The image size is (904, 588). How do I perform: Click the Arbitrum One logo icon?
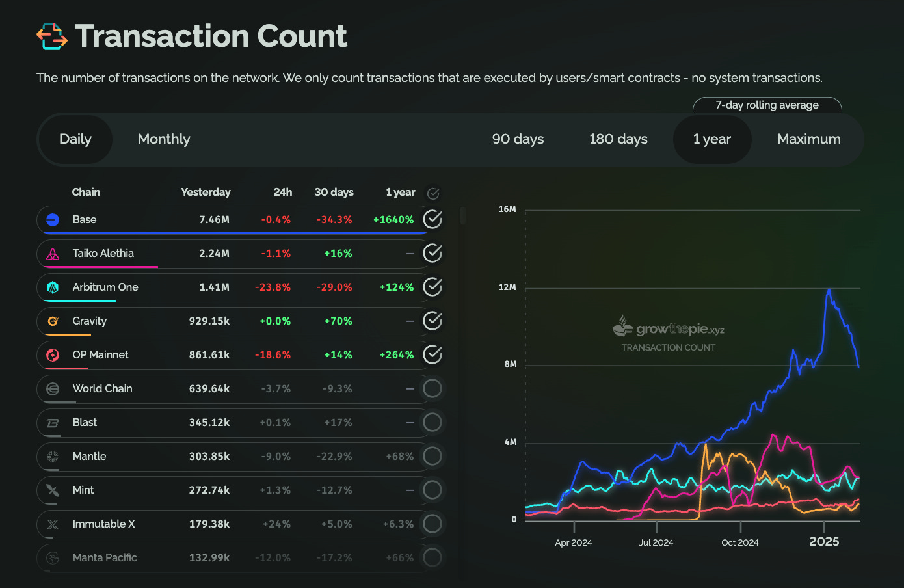(x=53, y=287)
